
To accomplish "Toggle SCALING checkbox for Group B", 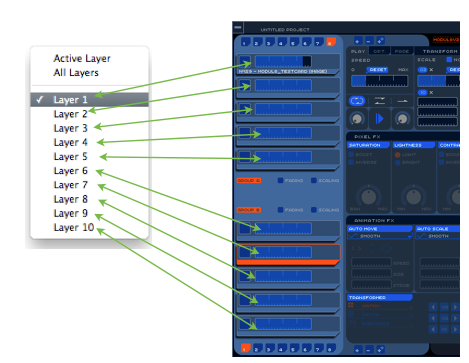I will pyautogui.click(x=314, y=210).
